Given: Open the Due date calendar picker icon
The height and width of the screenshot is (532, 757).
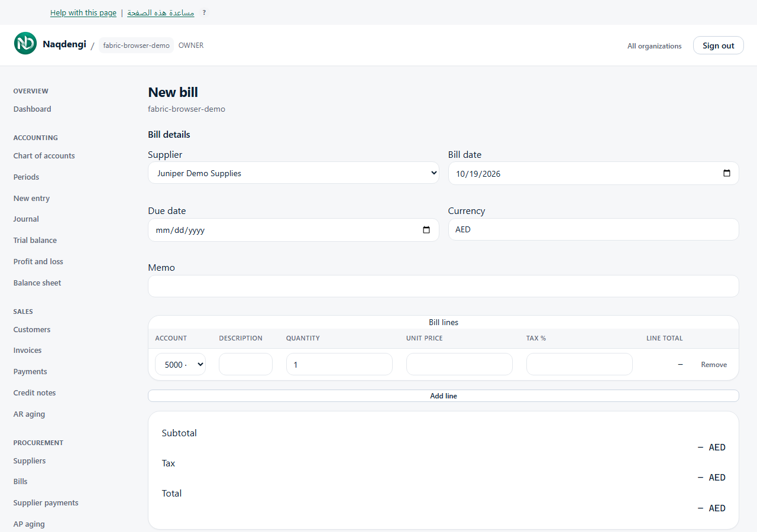Looking at the screenshot, I should pyautogui.click(x=426, y=230).
